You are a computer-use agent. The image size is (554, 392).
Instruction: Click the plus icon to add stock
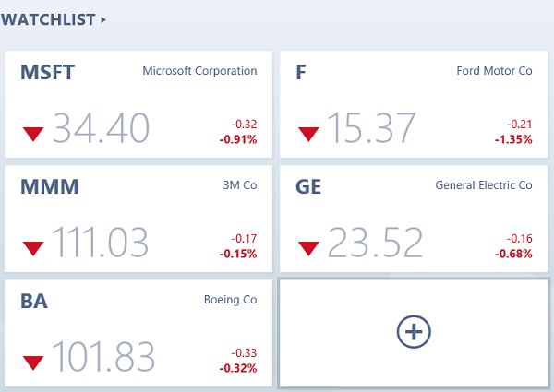pyautogui.click(x=414, y=332)
